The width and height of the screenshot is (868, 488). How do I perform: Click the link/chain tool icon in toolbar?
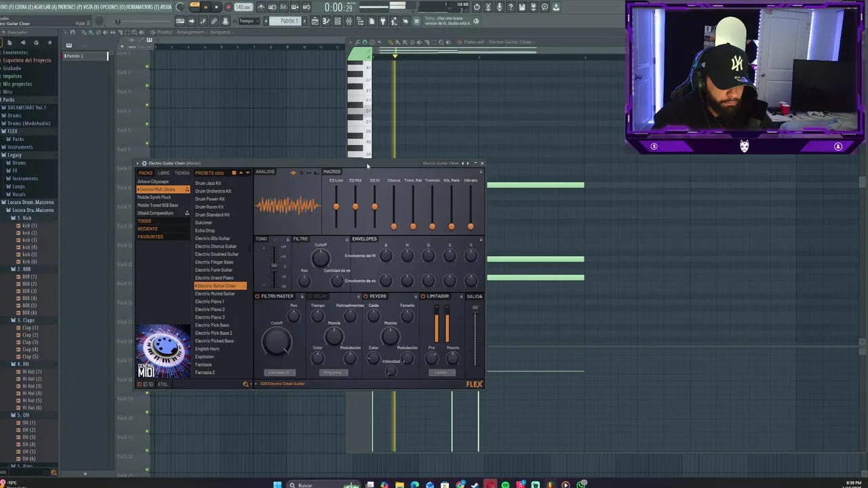pos(214,21)
